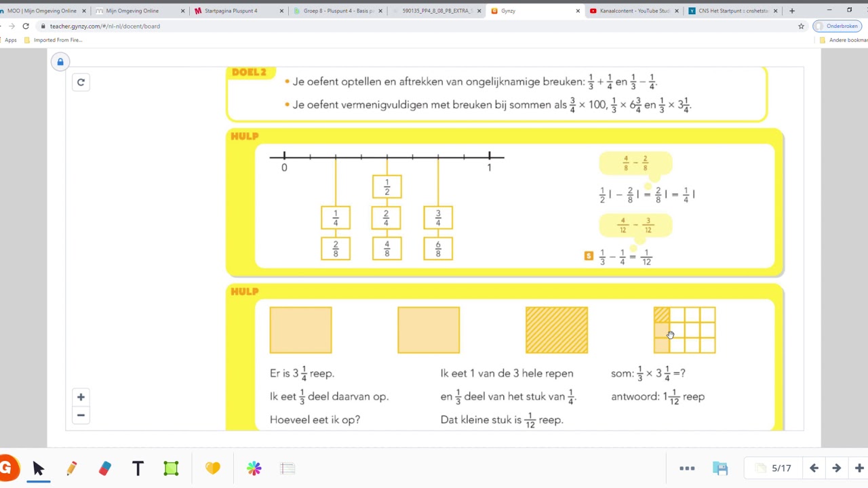The image size is (868, 488).
Task: Open the colorful flower tools library
Action: point(254,468)
